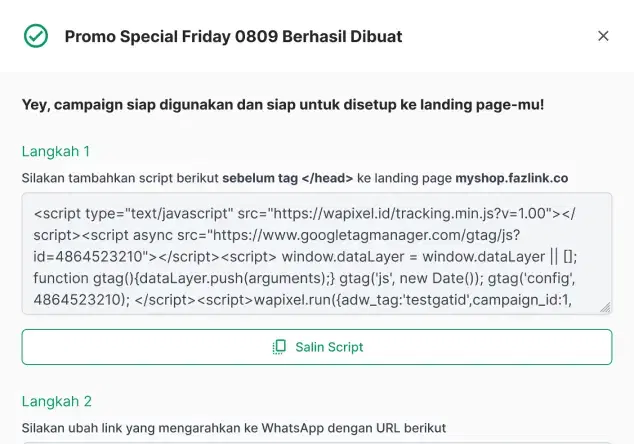Click the Langkah 1 heading

pyautogui.click(x=56, y=151)
